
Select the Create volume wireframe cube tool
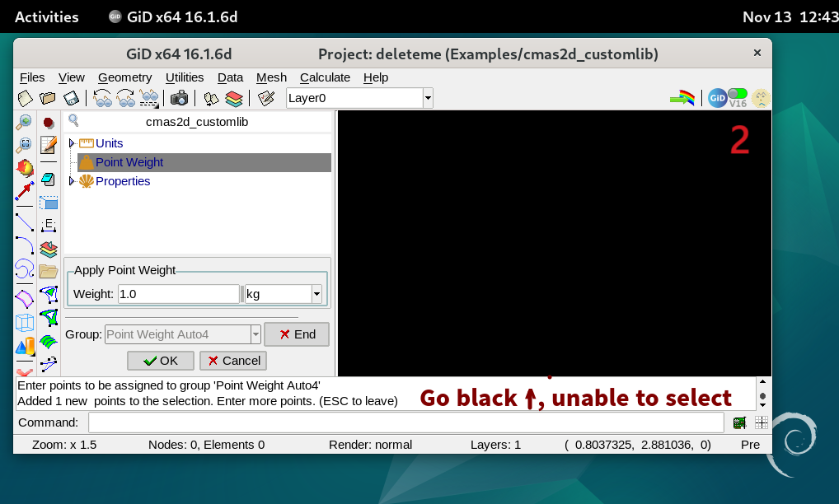point(24,322)
